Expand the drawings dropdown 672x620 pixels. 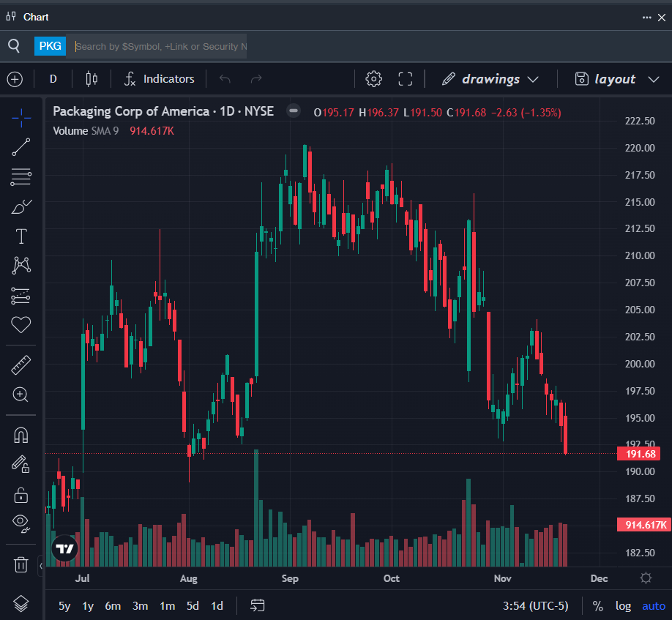coord(490,79)
